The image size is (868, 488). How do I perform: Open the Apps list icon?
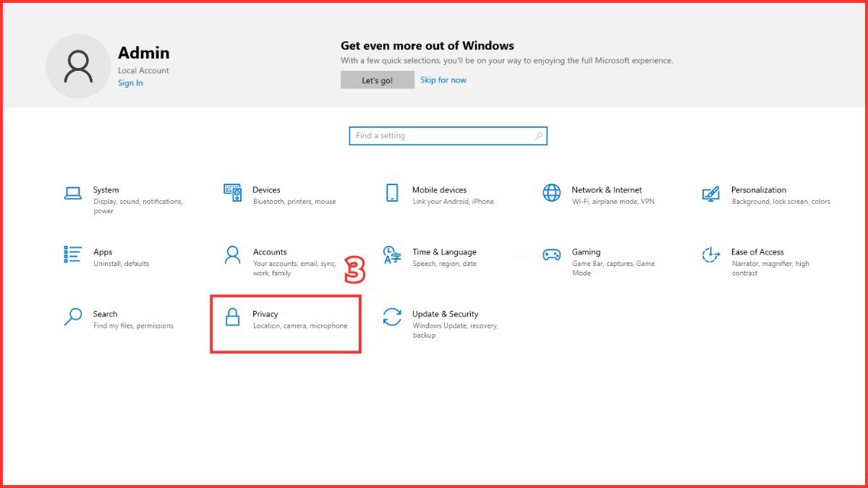pyautogui.click(x=72, y=254)
